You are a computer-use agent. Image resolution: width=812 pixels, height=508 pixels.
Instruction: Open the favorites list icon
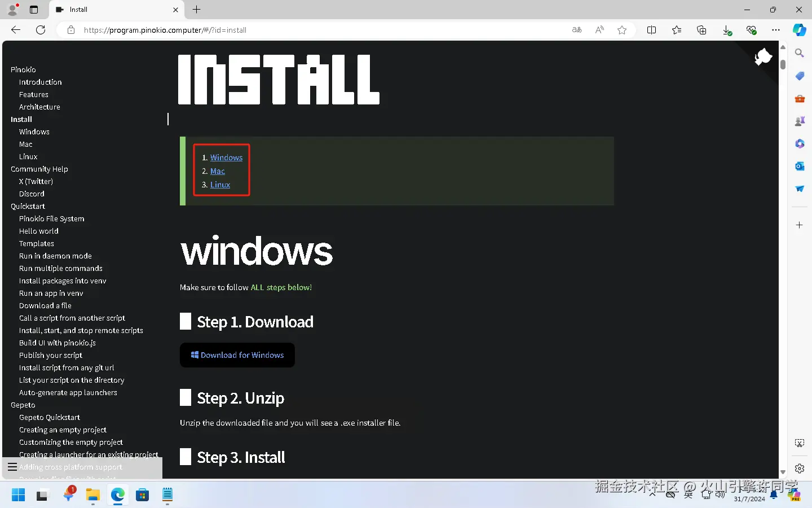tap(677, 30)
